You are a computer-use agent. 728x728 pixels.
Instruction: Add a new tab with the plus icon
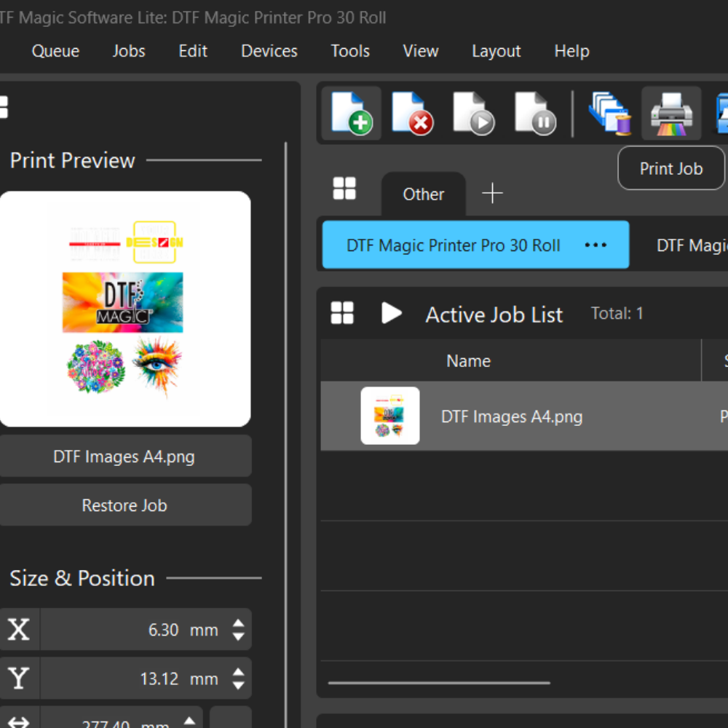coord(493,194)
